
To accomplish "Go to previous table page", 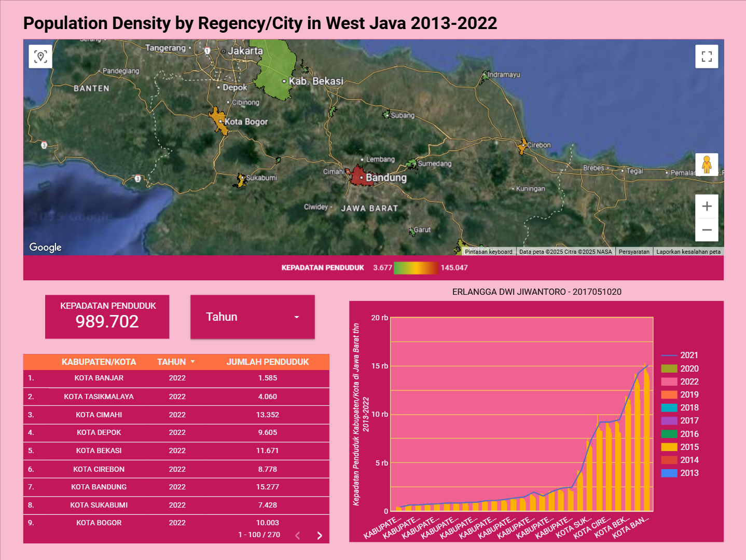I will (x=298, y=536).
